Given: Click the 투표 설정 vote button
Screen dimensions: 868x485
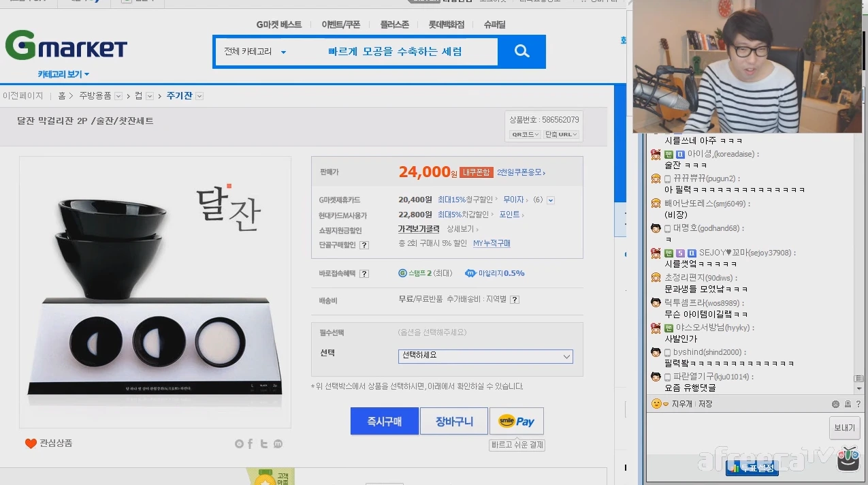Looking at the screenshot, I should 752,468.
